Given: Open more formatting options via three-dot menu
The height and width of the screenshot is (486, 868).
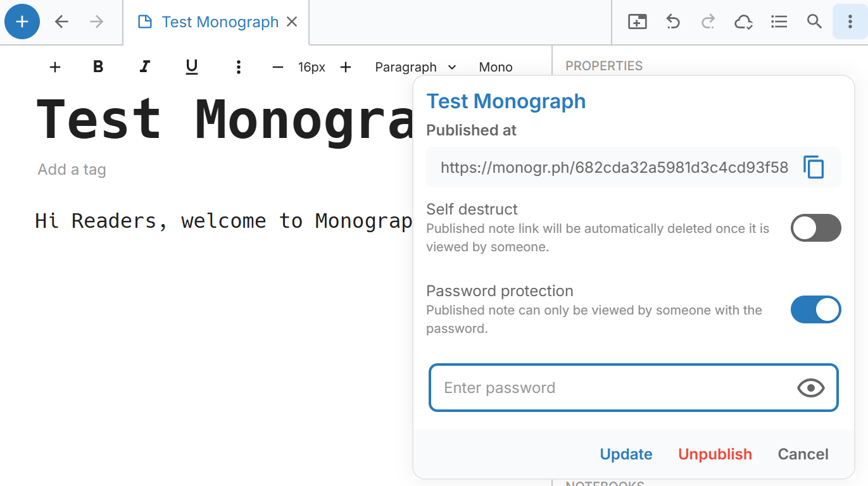Looking at the screenshot, I should [238, 66].
